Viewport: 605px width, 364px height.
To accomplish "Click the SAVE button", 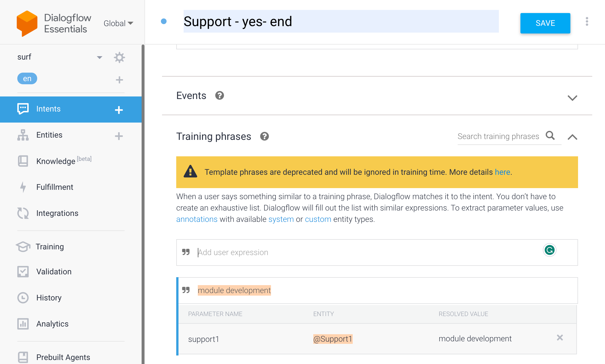I will (545, 23).
